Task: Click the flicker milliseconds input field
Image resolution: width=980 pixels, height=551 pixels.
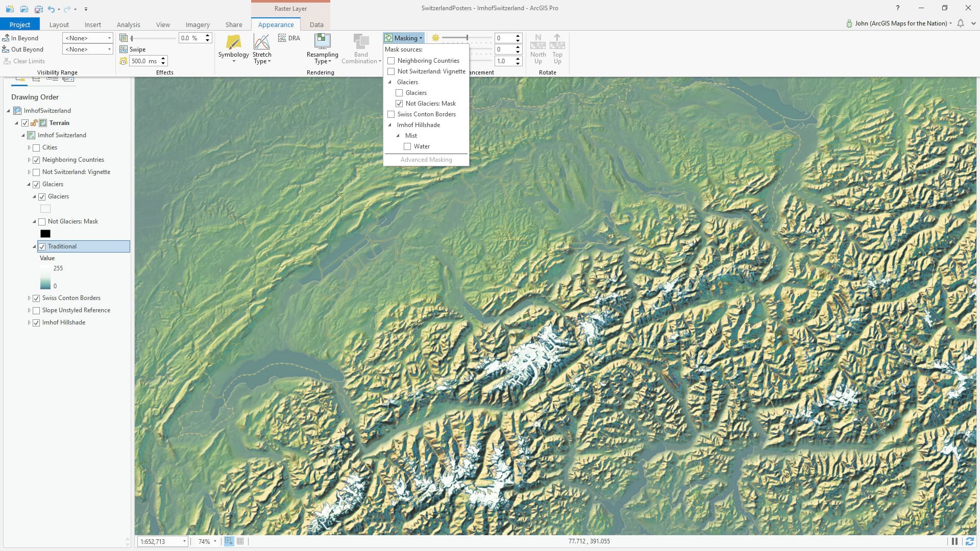Action: tap(144, 61)
